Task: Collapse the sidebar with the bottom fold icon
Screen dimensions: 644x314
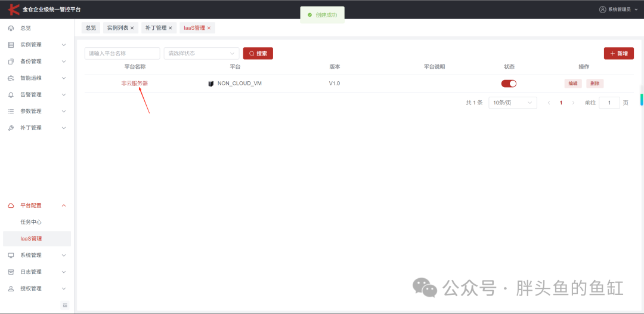Action: [65, 305]
